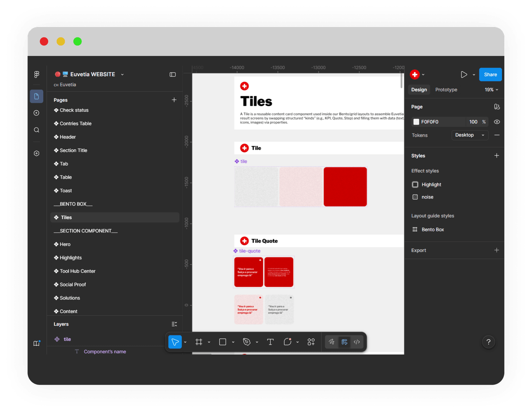Add a new page with plus icon

[174, 100]
